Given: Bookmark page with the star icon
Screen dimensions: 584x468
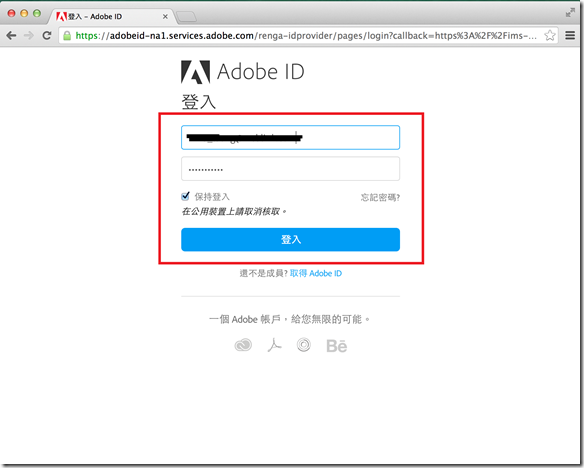Looking at the screenshot, I should tap(550, 35).
